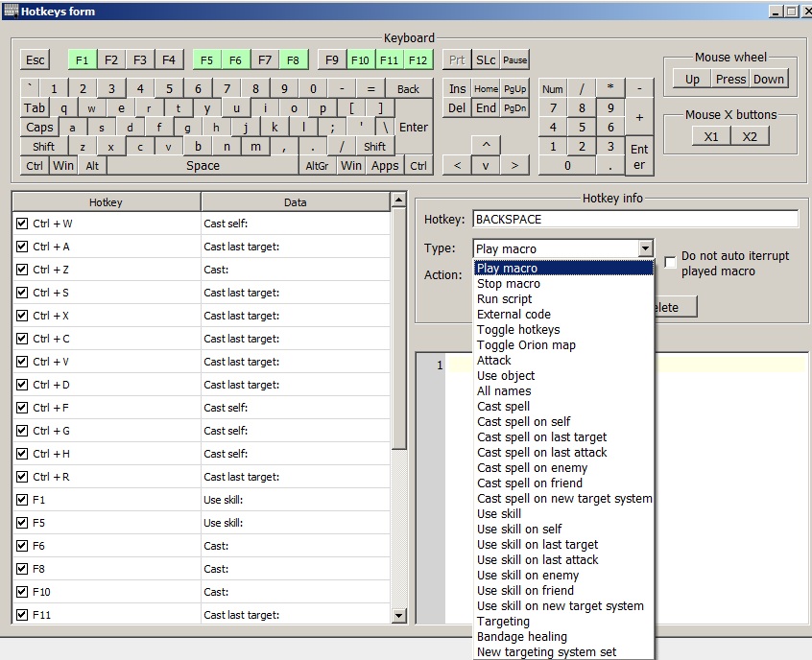This screenshot has width=812, height=660.
Task: Click the F12 key button
Action: 418,60
